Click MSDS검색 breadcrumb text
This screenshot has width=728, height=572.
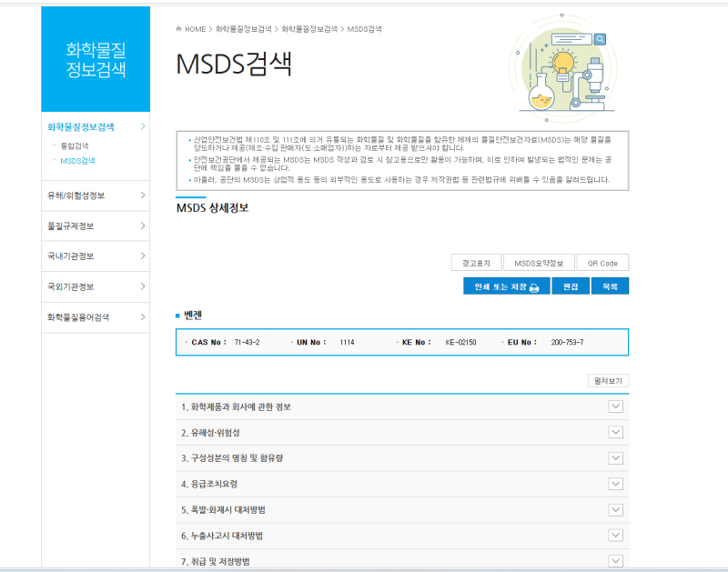coord(365,29)
